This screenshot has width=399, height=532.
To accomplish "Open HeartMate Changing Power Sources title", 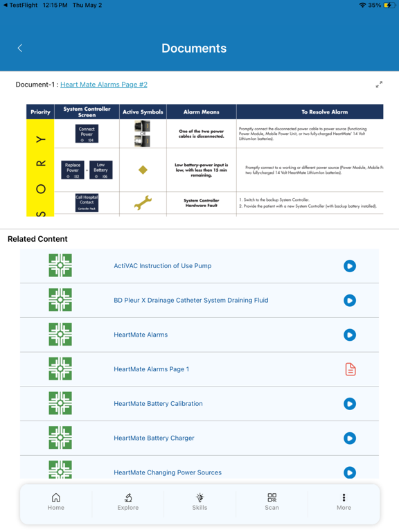I will [x=168, y=472].
